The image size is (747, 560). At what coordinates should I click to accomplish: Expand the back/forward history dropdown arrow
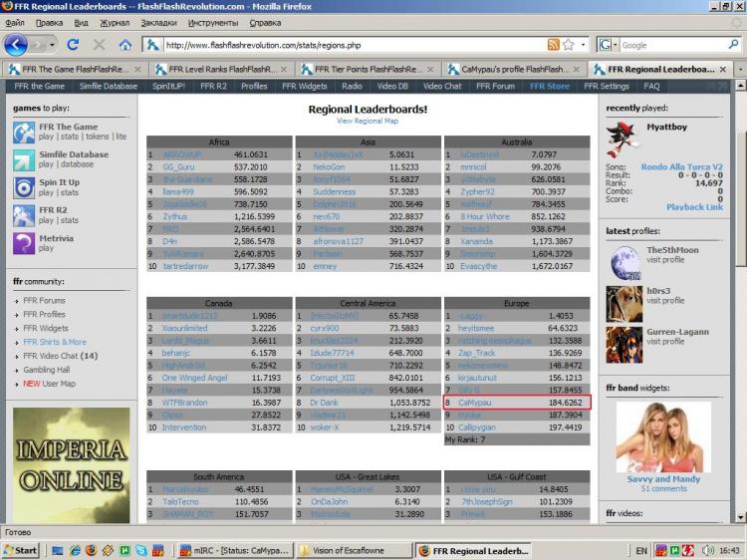tap(51, 45)
